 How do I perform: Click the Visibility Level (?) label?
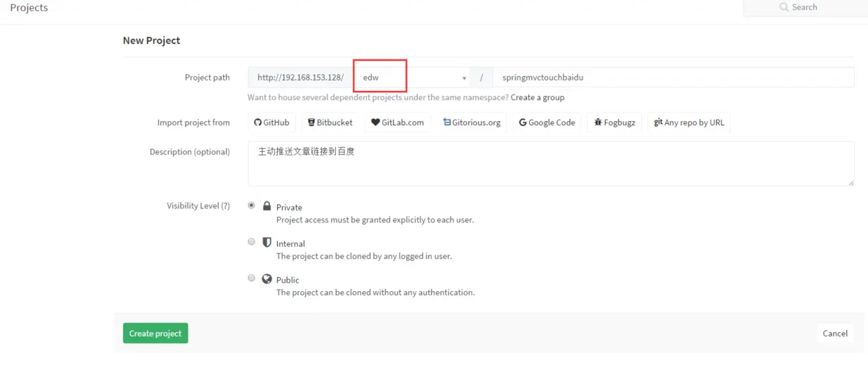tap(198, 206)
